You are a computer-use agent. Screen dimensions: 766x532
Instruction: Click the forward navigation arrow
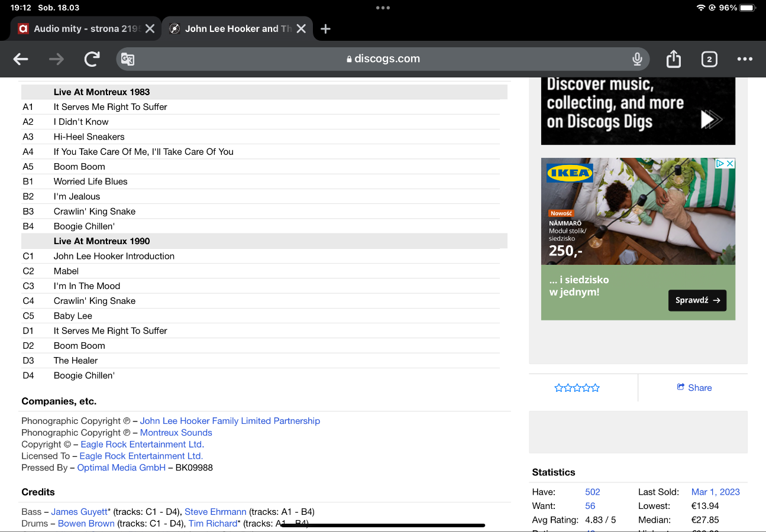pos(56,59)
